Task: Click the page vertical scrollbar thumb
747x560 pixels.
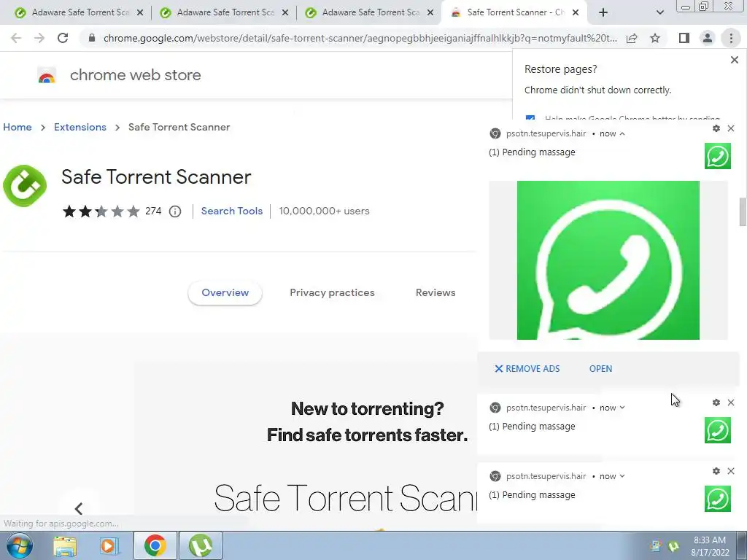Action: 743,212
